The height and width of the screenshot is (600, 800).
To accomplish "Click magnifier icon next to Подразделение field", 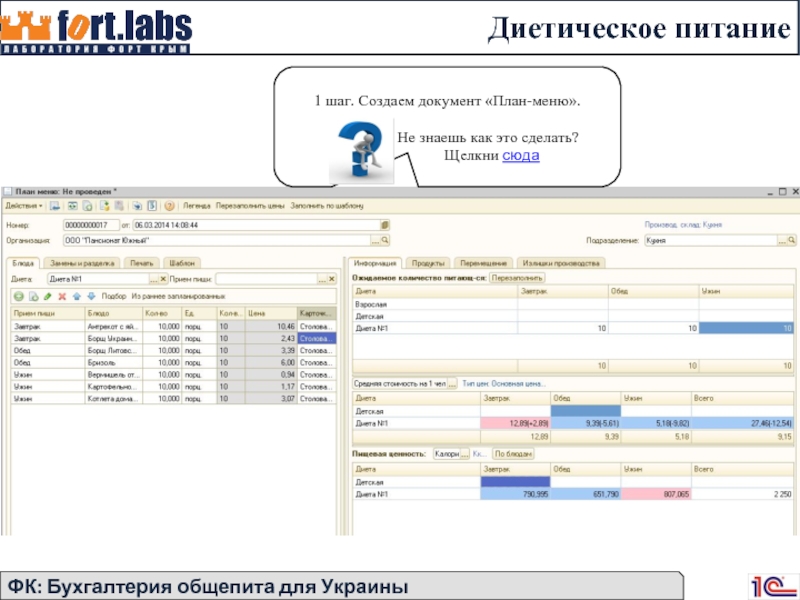I will point(791,240).
